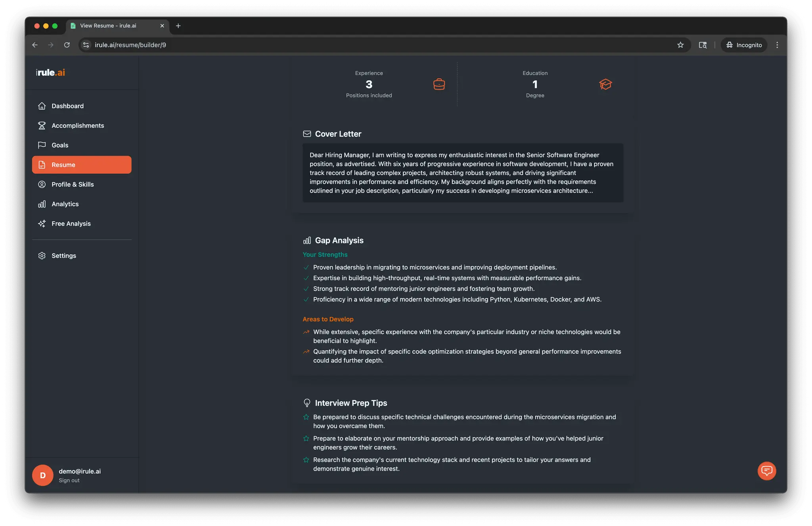Click the Education 1 Degree stat
The height and width of the screenshot is (526, 812).
pos(535,84)
